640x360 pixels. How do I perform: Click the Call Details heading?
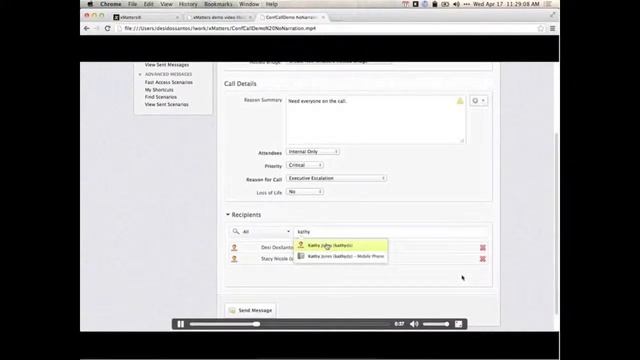pos(240,84)
